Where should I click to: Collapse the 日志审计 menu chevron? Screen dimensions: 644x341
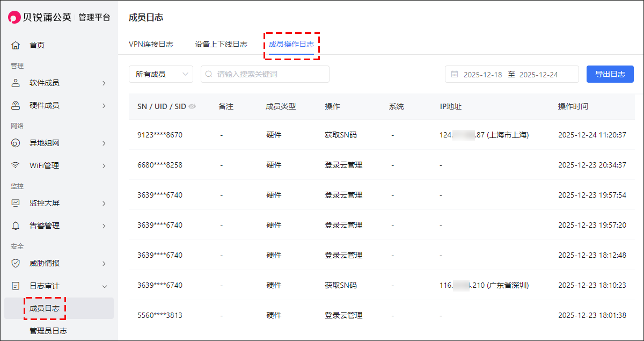(x=104, y=286)
